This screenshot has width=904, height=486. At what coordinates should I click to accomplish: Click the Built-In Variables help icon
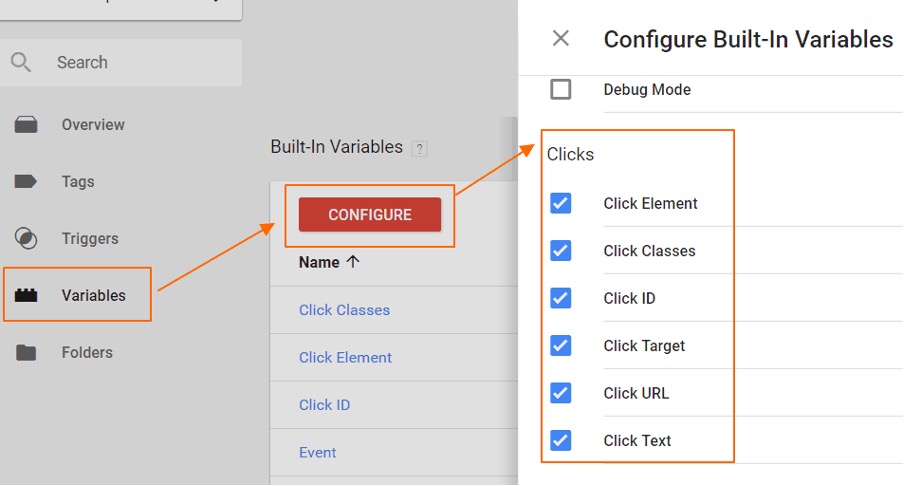coord(419,149)
